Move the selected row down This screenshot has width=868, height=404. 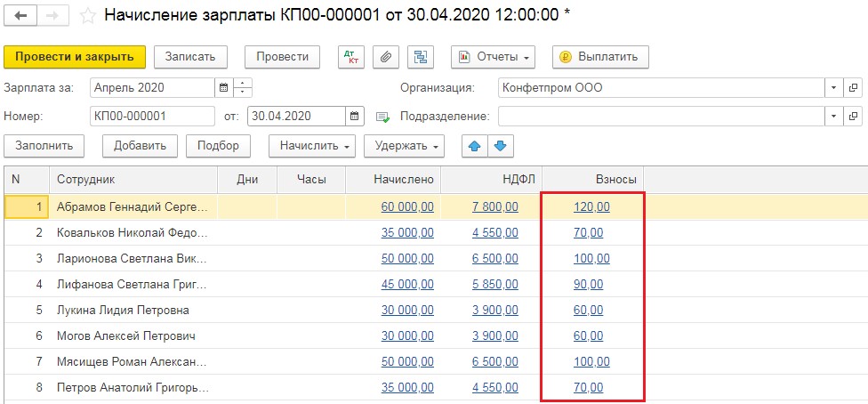click(x=500, y=145)
